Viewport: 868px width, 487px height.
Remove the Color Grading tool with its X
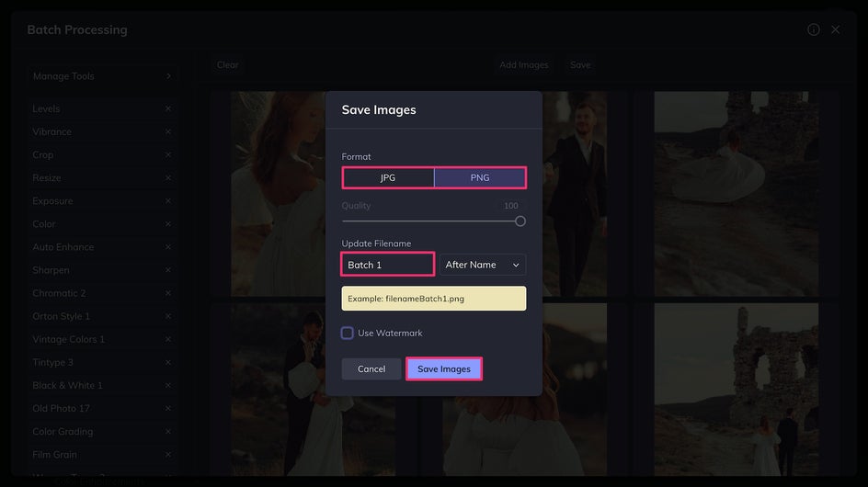click(x=167, y=432)
